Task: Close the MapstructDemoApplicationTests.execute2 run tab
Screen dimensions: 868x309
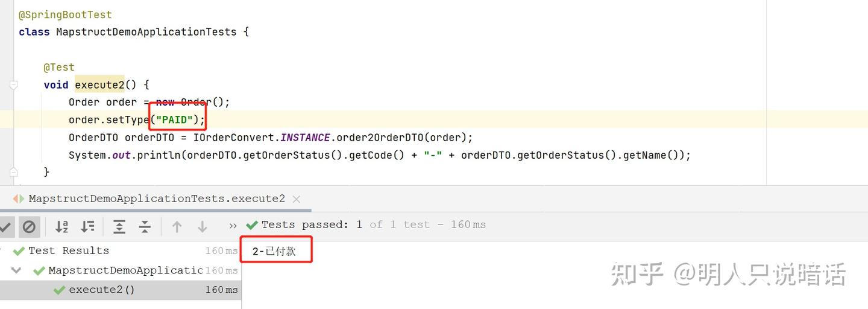Action: click(x=296, y=199)
